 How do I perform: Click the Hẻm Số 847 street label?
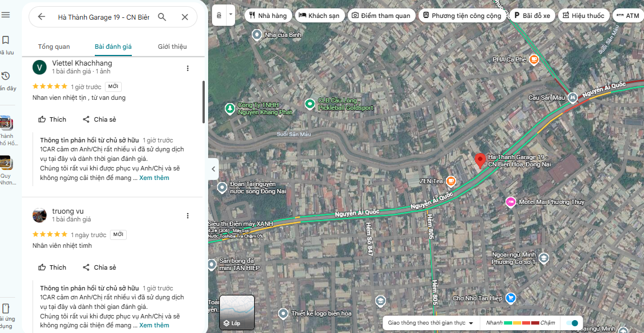tap(369, 239)
